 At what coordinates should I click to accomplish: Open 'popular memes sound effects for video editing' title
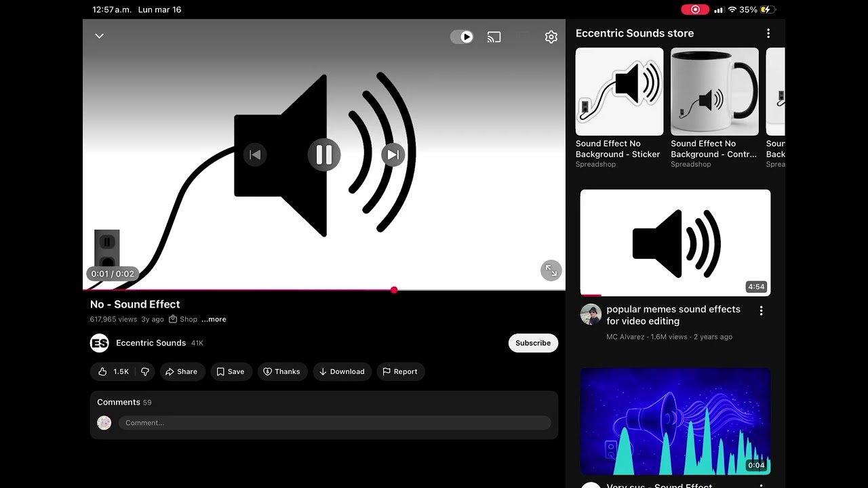[673, 315]
